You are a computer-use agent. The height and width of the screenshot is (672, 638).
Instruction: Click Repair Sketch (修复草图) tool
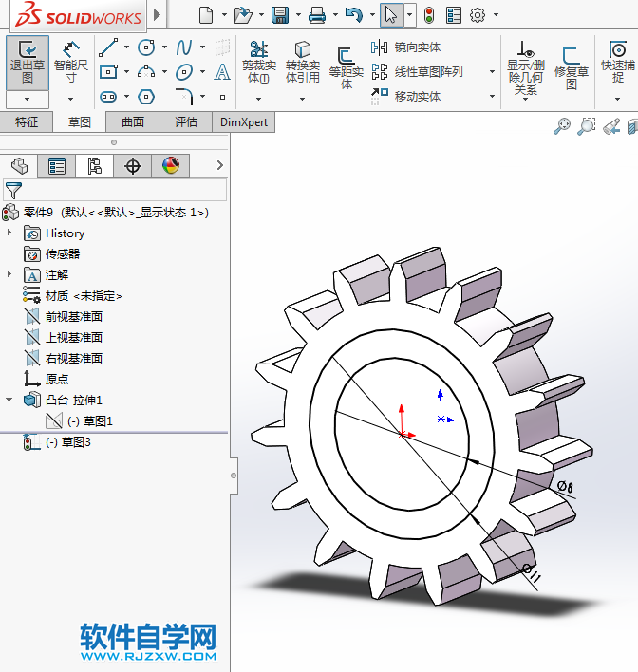(x=572, y=68)
